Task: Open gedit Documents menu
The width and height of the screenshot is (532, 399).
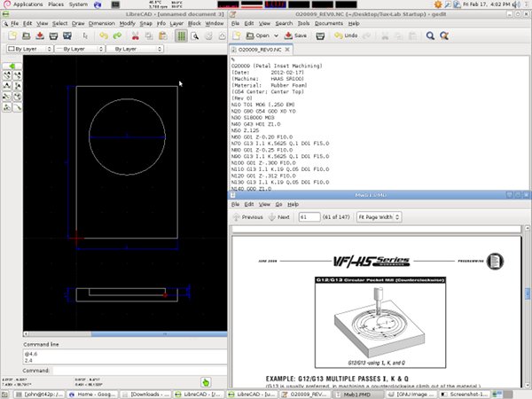Action: [329, 23]
